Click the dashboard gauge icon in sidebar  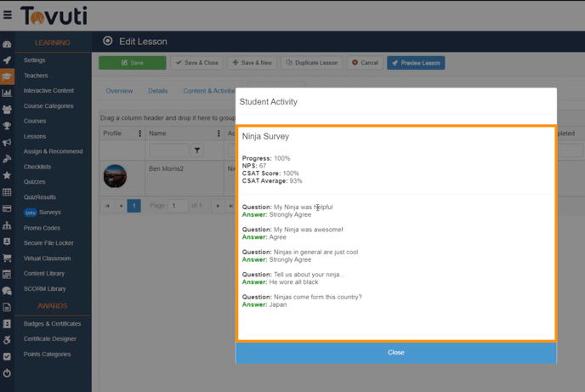(x=8, y=44)
